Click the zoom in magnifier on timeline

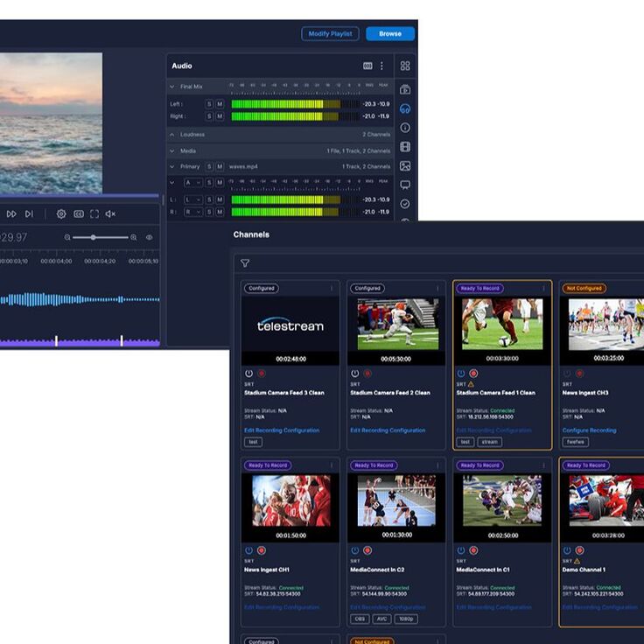134,237
